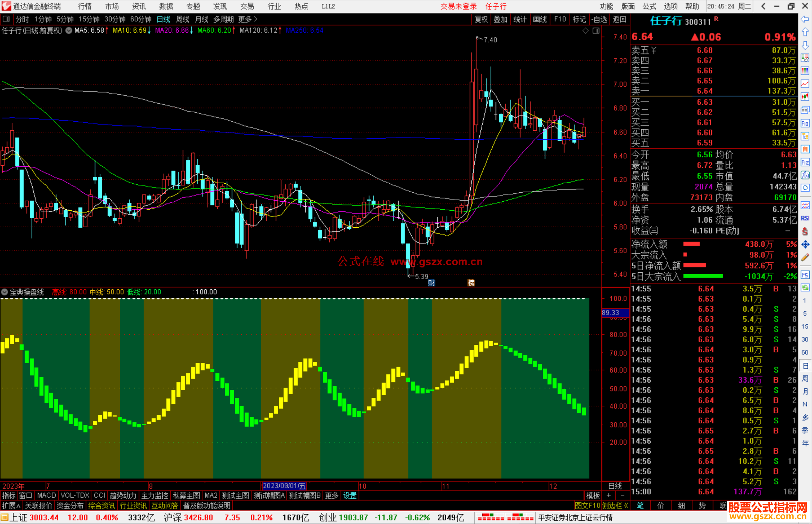Click the blue back arrow sidebar icon

click(x=805, y=19)
